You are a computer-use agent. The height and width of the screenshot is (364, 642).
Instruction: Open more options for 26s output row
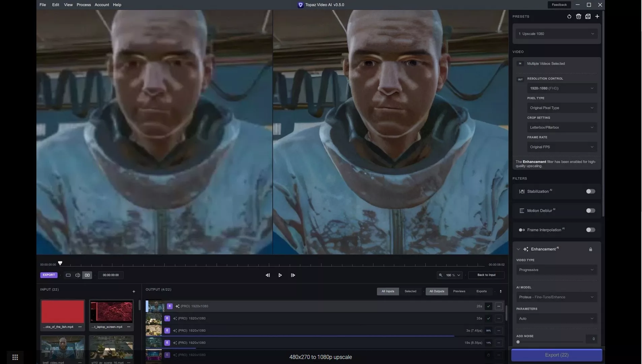point(499,306)
